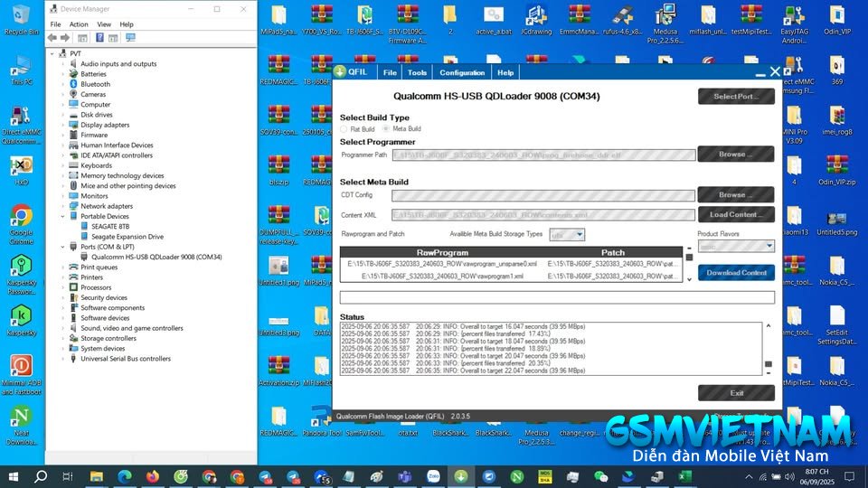Click the Device Manager back arrow icon
The image size is (868, 488).
pos(52,38)
